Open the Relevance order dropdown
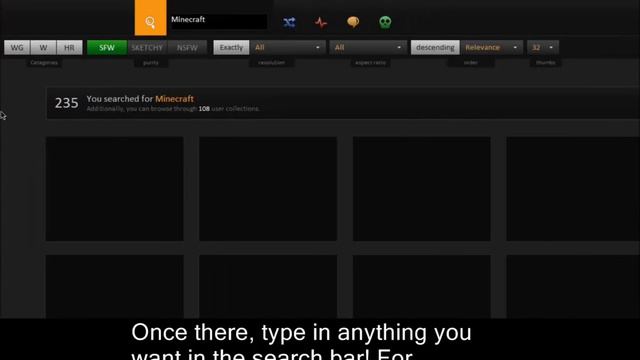The width and height of the screenshot is (640, 360). 491,47
